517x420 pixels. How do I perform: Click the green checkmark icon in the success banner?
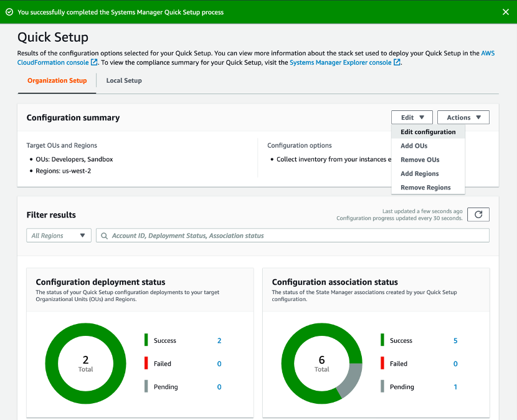coord(9,11)
